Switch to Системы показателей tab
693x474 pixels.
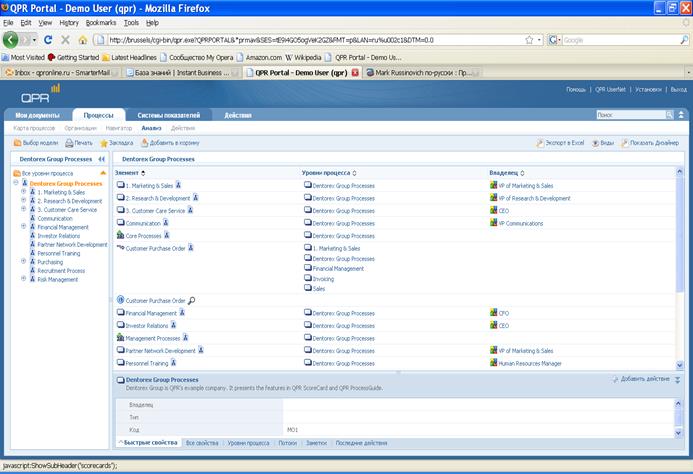[x=168, y=115]
